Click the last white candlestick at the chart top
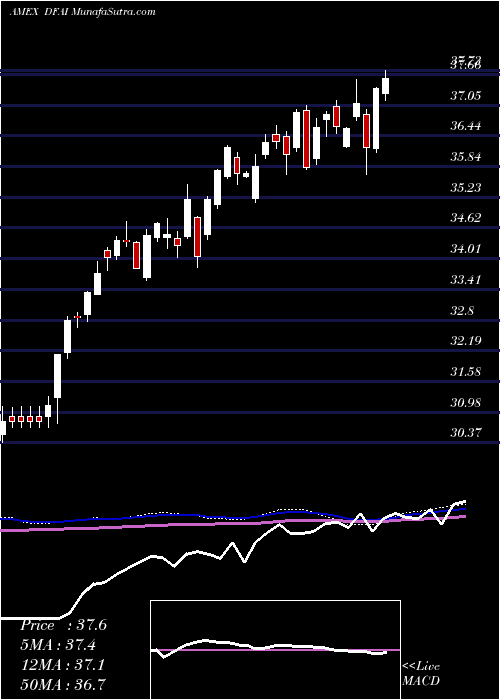 pyautogui.click(x=386, y=85)
